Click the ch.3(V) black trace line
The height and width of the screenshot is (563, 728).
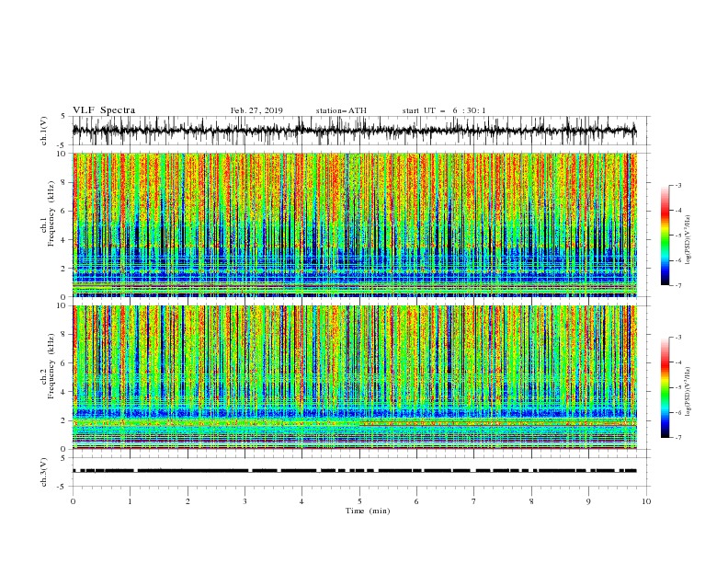355,471
